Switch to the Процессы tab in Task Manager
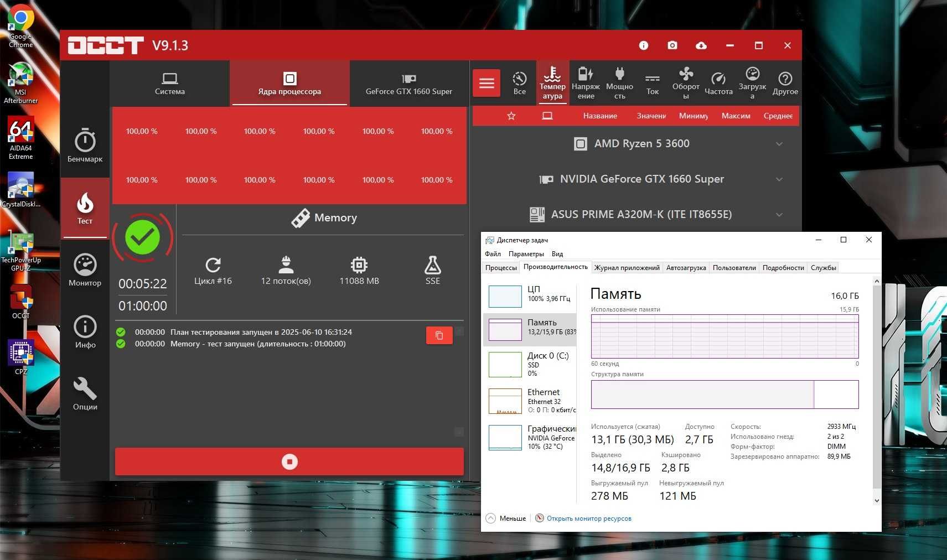 pos(501,268)
